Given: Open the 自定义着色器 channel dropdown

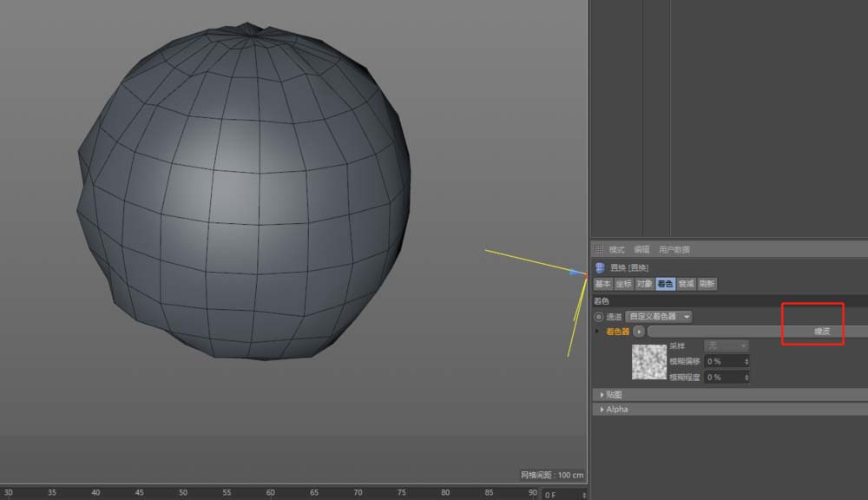Looking at the screenshot, I should coord(659,317).
